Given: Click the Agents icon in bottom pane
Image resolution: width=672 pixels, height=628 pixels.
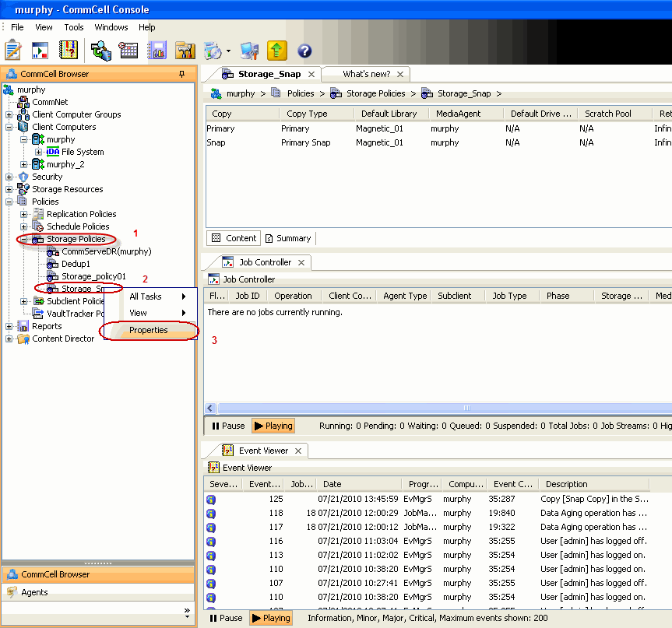Looking at the screenshot, I should [x=12, y=592].
